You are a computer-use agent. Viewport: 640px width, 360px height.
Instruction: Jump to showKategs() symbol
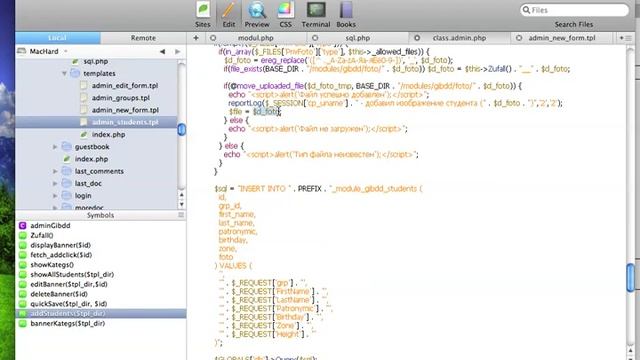(52, 265)
